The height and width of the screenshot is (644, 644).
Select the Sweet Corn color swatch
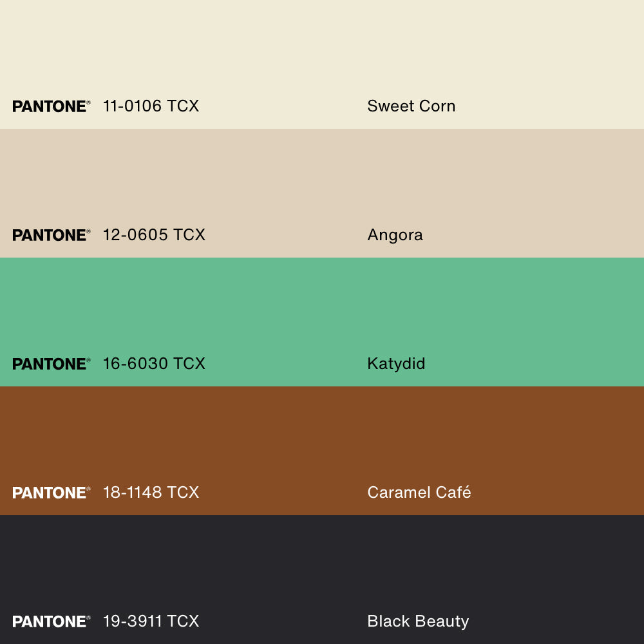(322, 64)
